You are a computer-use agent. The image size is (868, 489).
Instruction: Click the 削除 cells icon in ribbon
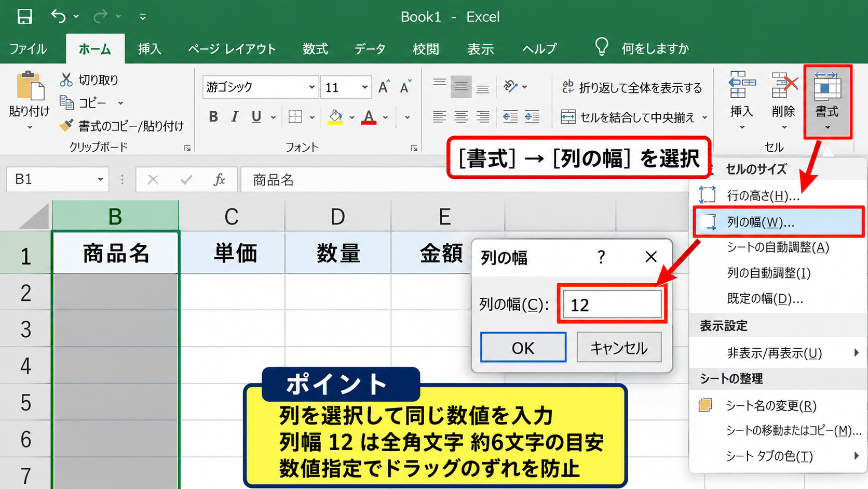point(784,85)
